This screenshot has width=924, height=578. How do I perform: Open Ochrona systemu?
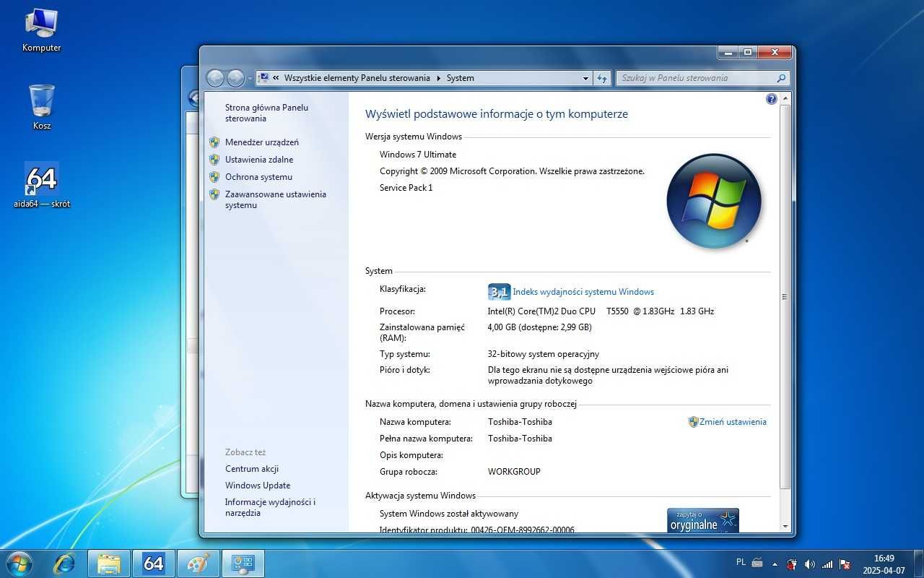[x=258, y=177]
